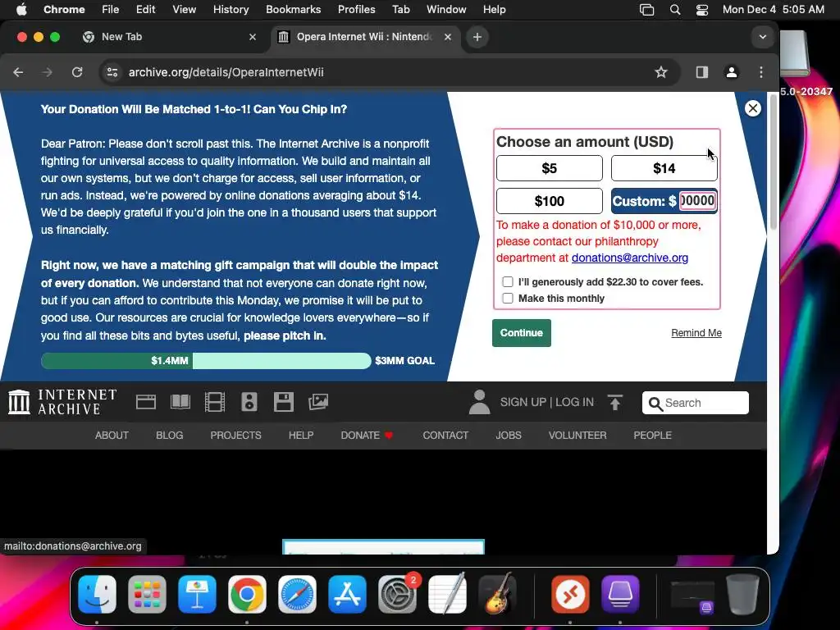Open macOS Control Center in the menu bar
This screenshot has height=630, width=840.
(702, 10)
